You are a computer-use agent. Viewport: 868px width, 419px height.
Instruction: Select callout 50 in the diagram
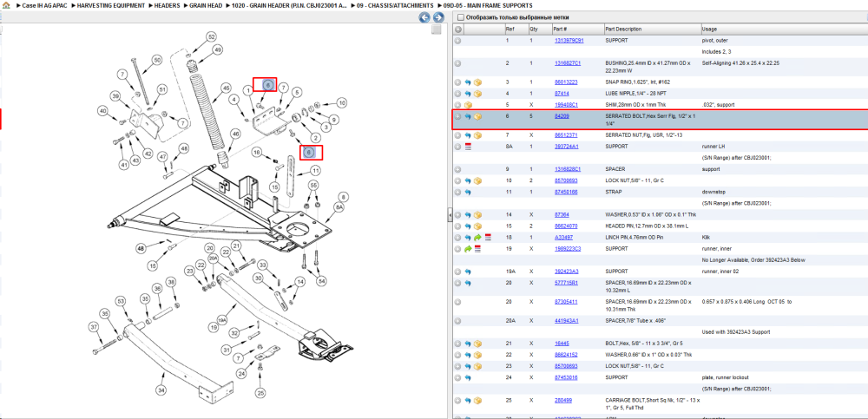tap(156, 59)
